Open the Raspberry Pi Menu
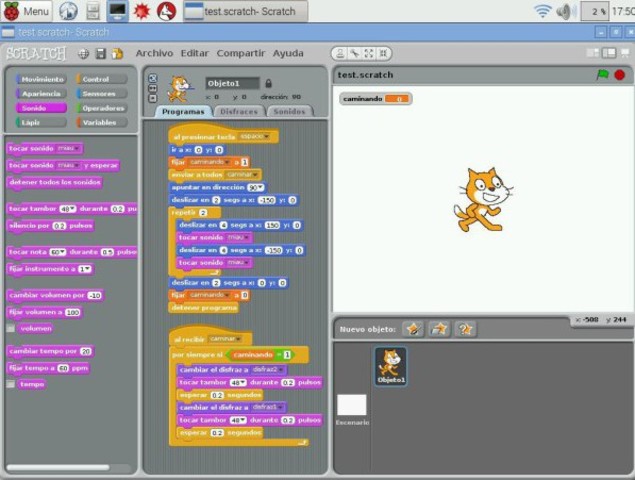635x480 pixels. pos(27,11)
